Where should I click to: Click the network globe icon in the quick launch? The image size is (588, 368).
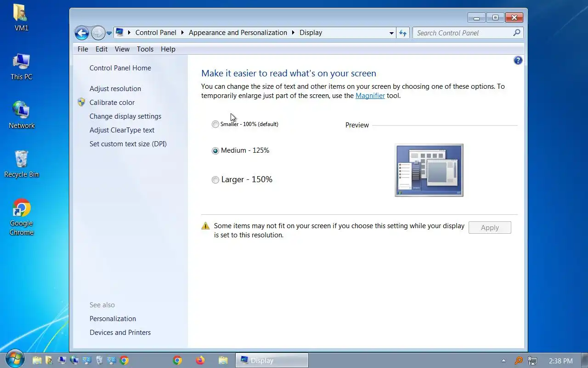point(74,360)
